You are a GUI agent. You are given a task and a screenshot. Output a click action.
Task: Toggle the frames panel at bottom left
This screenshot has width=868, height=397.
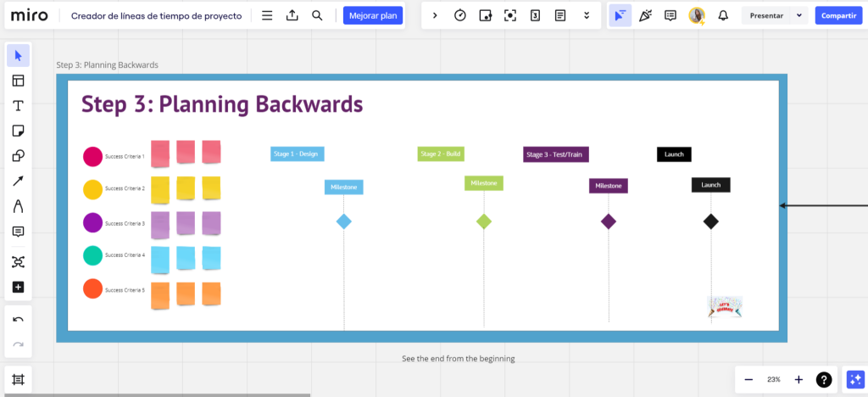click(x=18, y=378)
